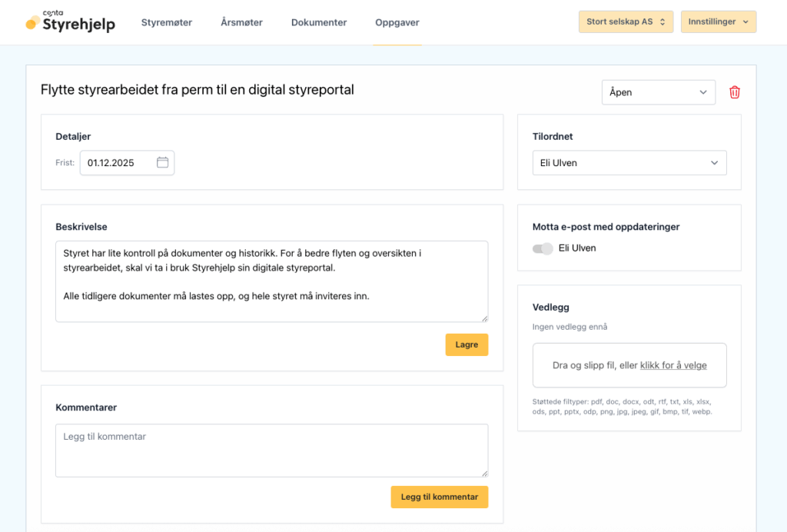Open the Stort selskap AS selector

tap(626, 22)
